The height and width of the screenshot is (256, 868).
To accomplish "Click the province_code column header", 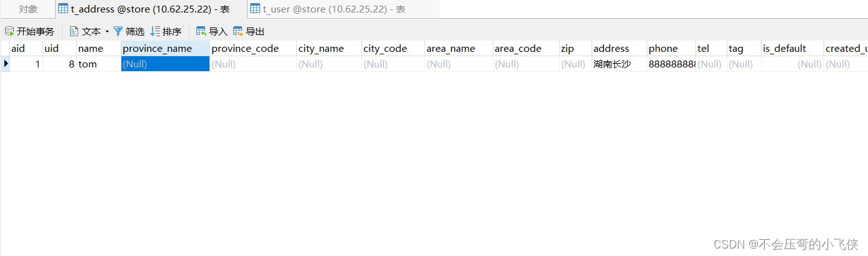I will click(253, 48).
